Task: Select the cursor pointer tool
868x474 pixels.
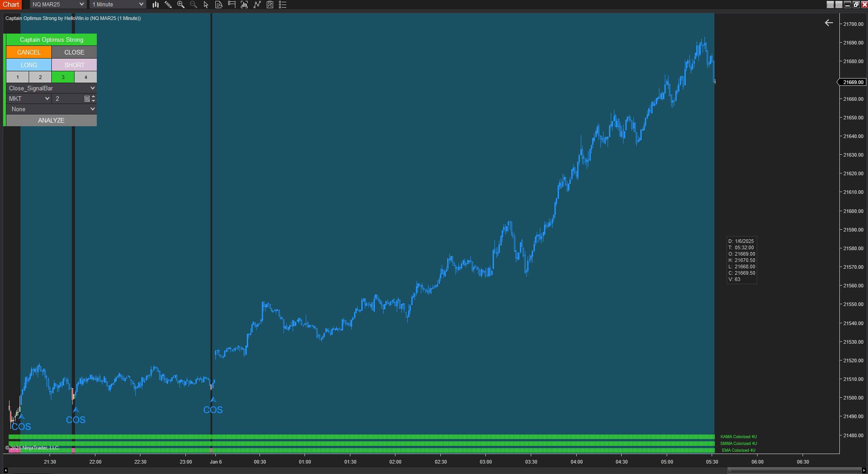Action: pos(206,5)
